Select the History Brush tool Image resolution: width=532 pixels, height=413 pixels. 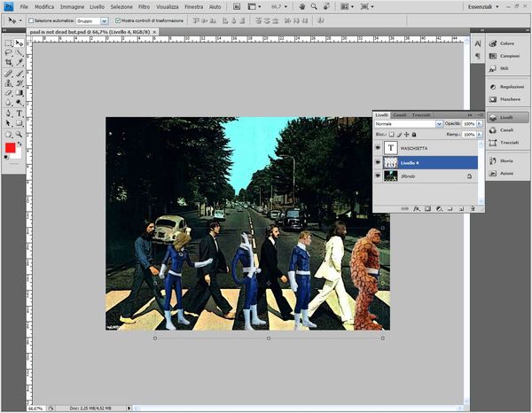[x=19, y=83]
